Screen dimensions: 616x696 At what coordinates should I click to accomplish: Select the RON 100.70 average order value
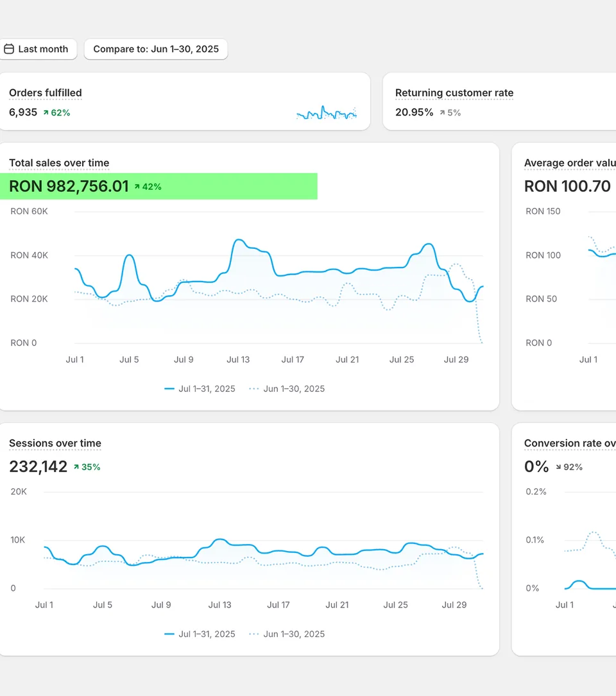point(567,187)
